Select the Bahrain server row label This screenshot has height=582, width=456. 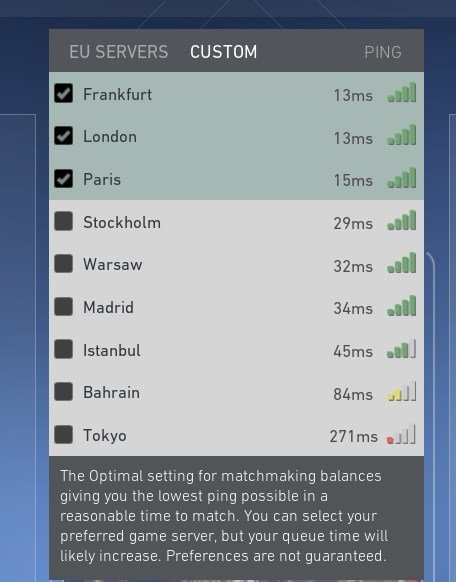tap(111, 393)
